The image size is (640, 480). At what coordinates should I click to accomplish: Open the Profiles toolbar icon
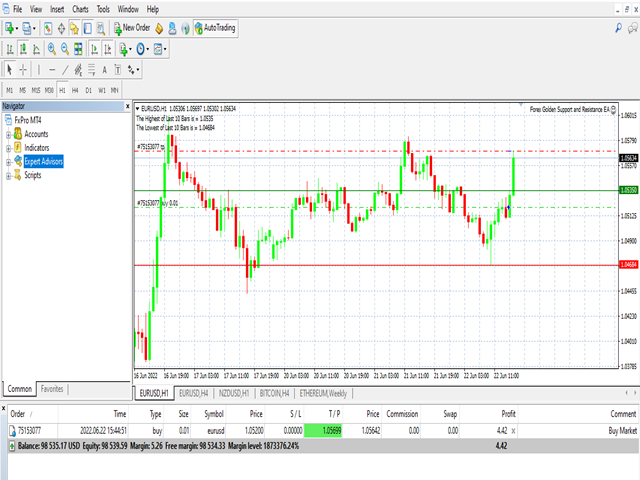tap(27, 28)
